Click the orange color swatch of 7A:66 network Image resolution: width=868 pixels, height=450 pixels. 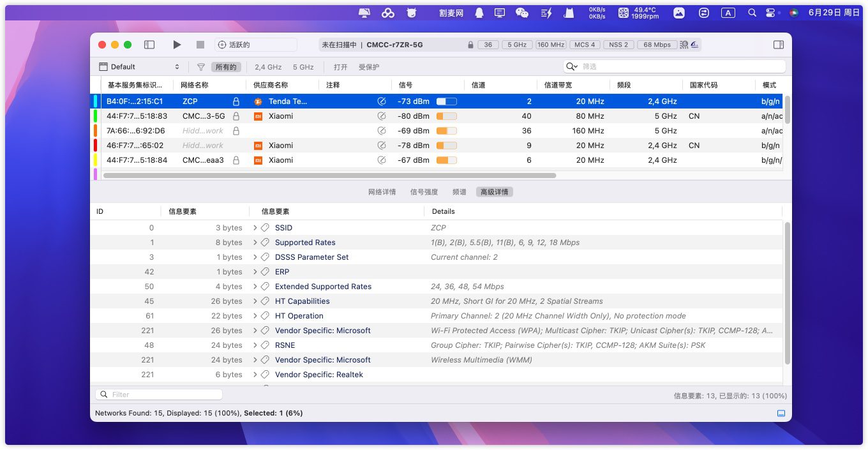point(95,131)
